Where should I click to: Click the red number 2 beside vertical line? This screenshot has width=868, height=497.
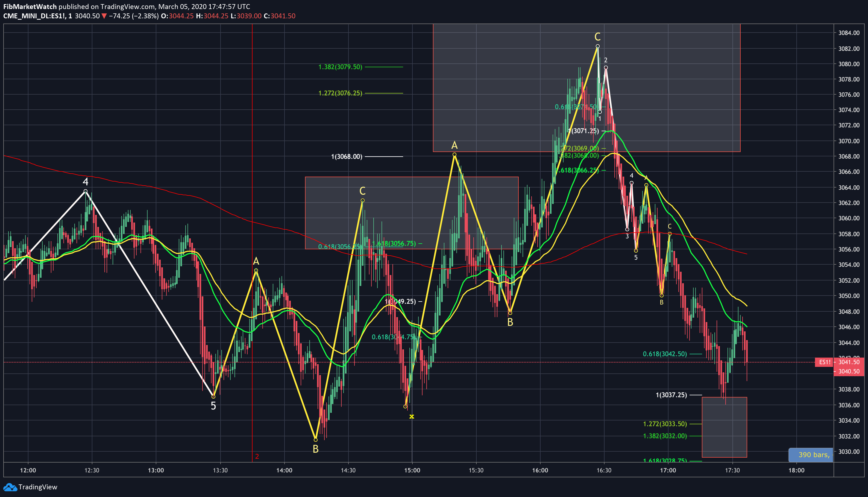coord(257,456)
